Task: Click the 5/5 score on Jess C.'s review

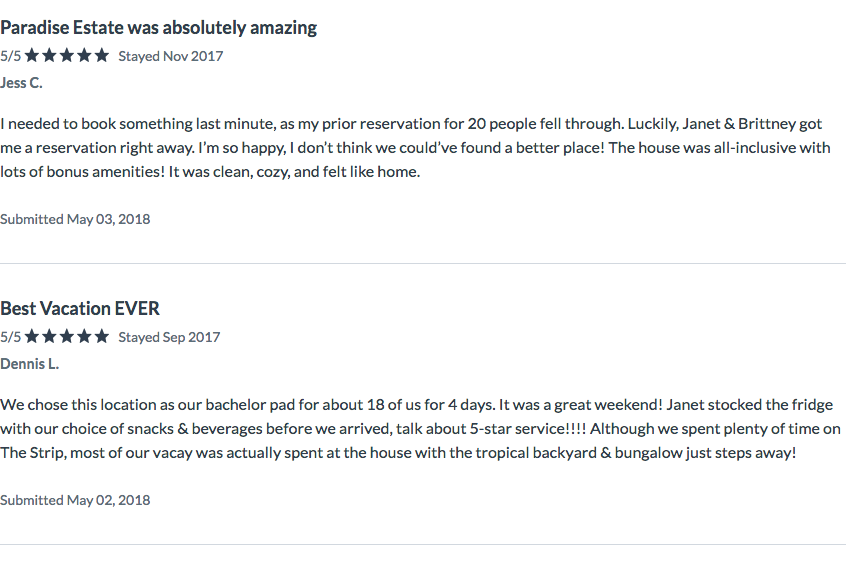Action: tap(11, 56)
